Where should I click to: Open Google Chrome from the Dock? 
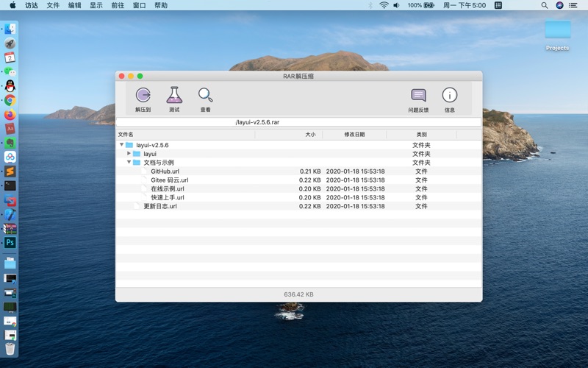click(x=10, y=101)
